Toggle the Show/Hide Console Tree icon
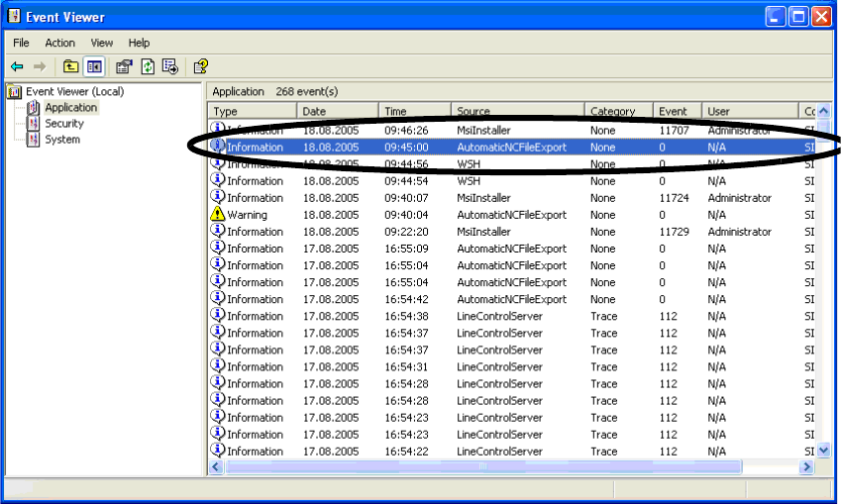This screenshot has height=504, width=841. [x=94, y=67]
